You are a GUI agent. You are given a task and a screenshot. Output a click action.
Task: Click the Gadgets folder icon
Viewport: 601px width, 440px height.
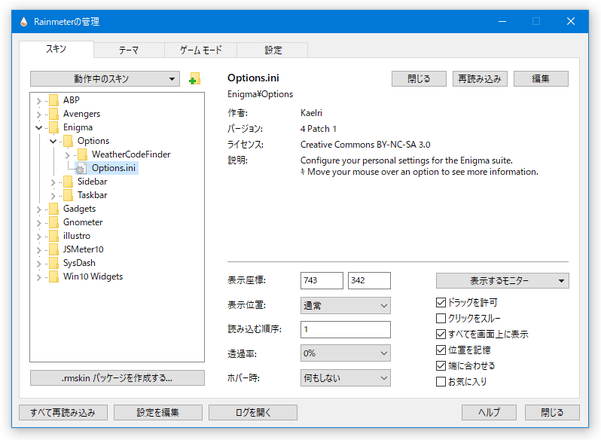54,209
